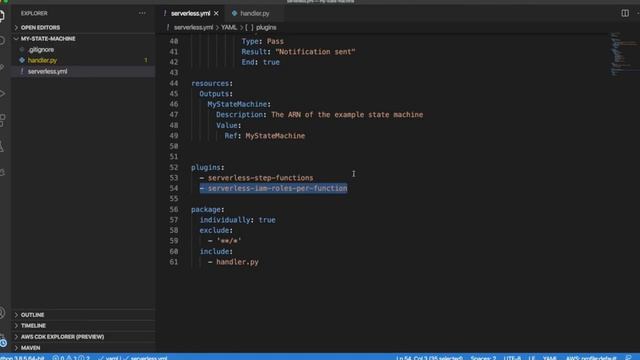Open the Extensions view icon

pos(2,120)
